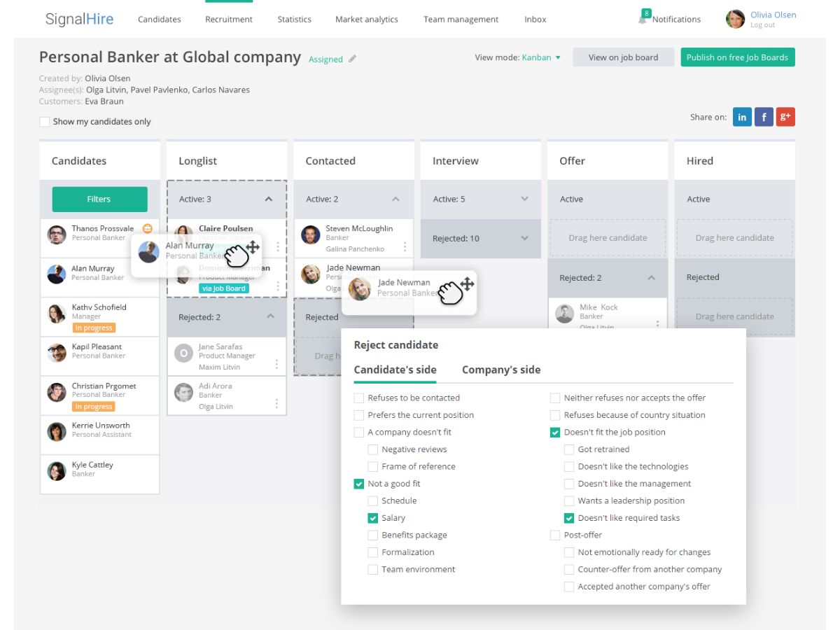Switch to the Company's side tab

[x=501, y=370]
